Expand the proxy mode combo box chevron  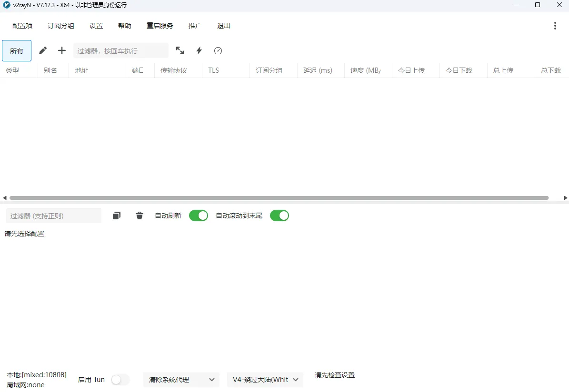(212, 380)
